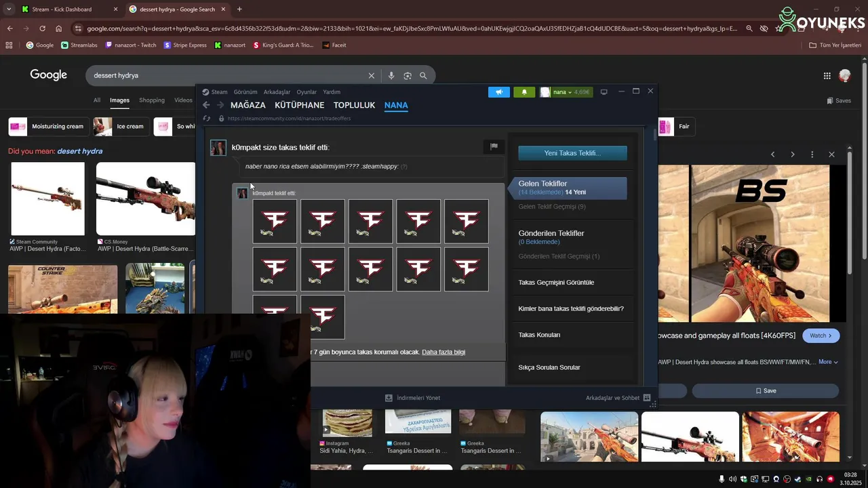Reload the Google search page

tap(42, 28)
